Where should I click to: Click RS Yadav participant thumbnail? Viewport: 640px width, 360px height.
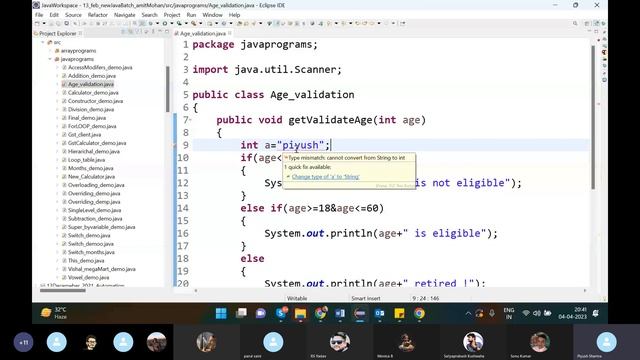(x=339, y=342)
